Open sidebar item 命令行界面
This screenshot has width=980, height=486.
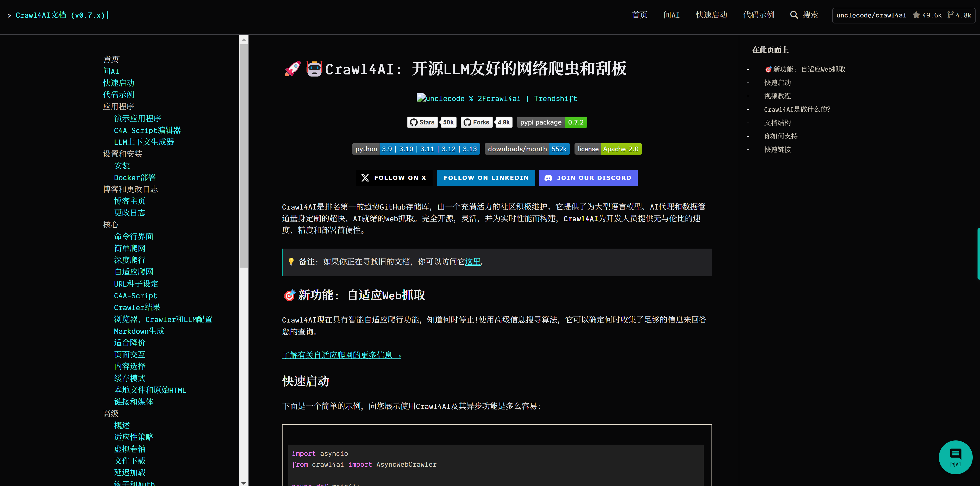pyautogui.click(x=134, y=236)
